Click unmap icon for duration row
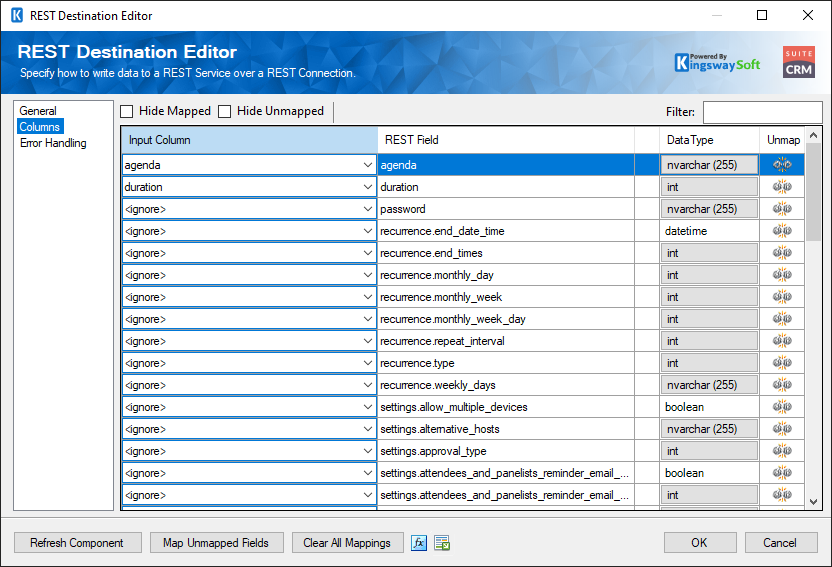Screen dimensions: 832x567 pos(782,187)
